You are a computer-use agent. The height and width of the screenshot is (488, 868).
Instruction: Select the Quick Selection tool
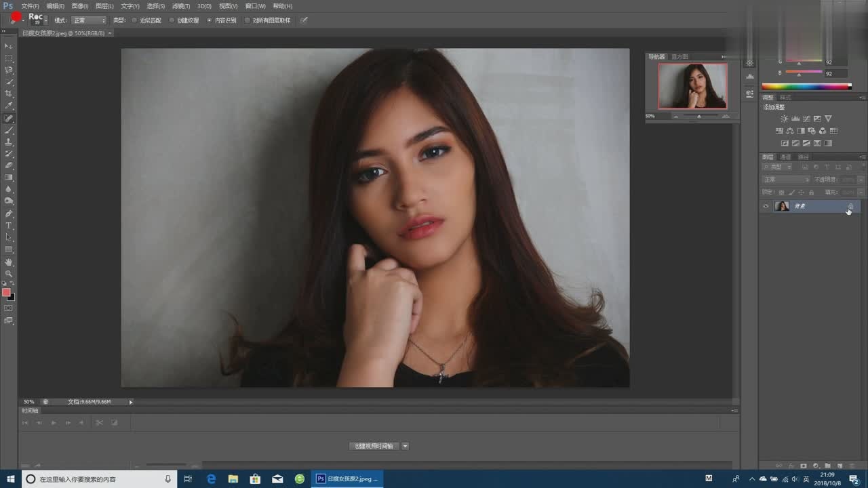[x=9, y=82]
